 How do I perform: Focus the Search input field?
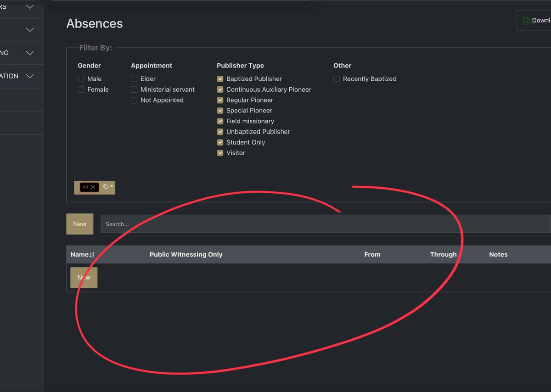326,224
